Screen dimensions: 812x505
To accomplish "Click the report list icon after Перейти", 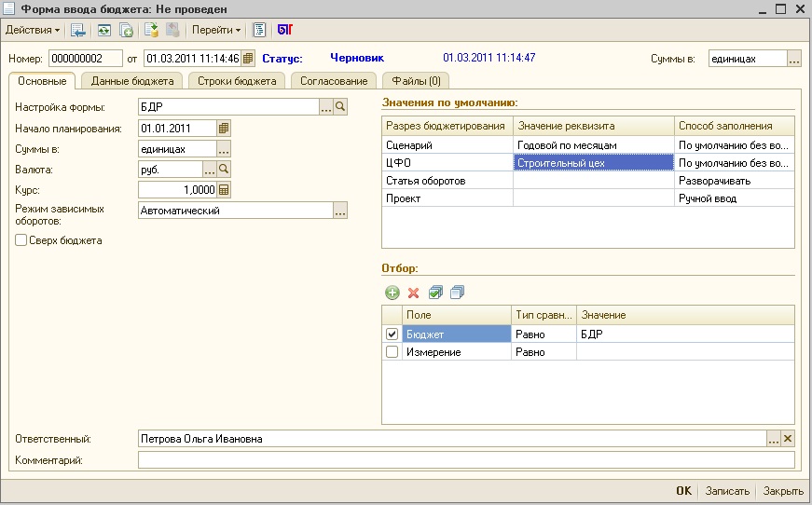I will tap(259, 30).
